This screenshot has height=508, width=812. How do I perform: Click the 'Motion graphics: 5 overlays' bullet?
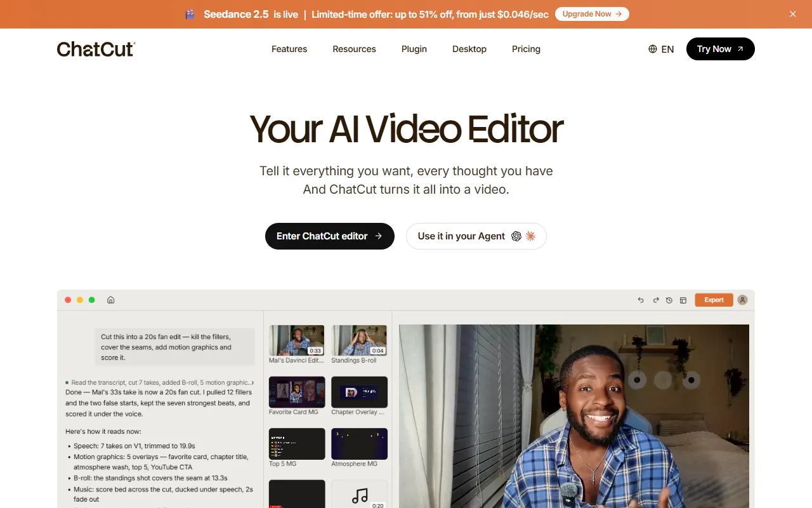click(x=161, y=462)
